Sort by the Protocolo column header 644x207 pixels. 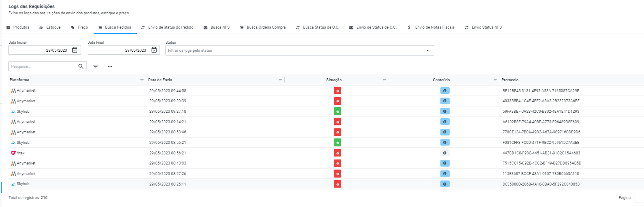[510, 80]
